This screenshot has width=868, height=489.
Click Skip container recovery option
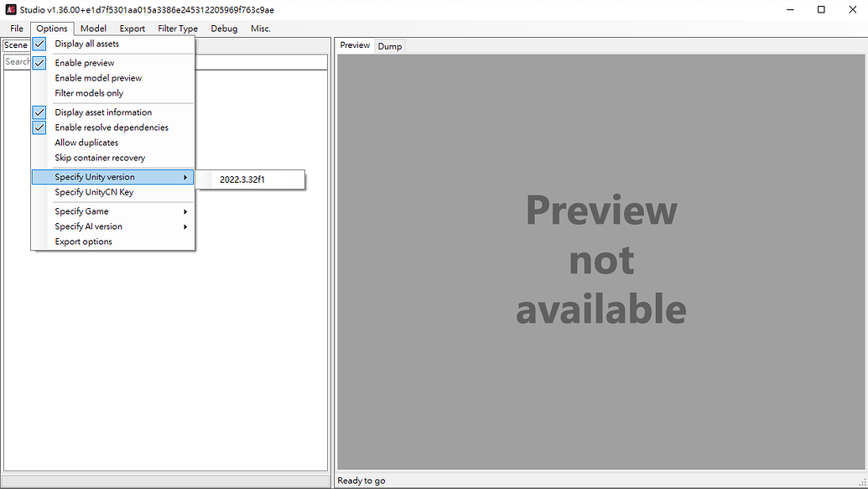tap(100, 158)
